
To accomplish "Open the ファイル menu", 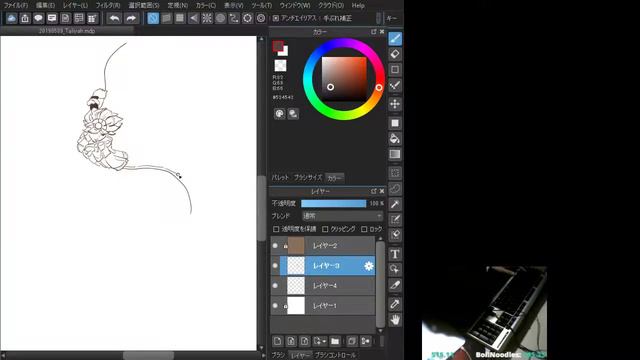I will [x=16, y=5].
